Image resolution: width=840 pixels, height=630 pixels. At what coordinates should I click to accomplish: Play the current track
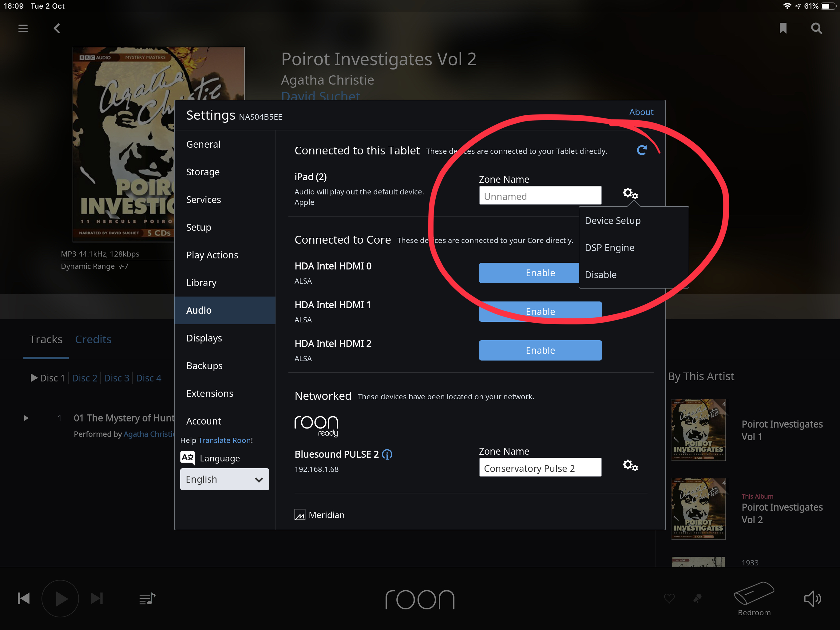click(x=60, y=598)
